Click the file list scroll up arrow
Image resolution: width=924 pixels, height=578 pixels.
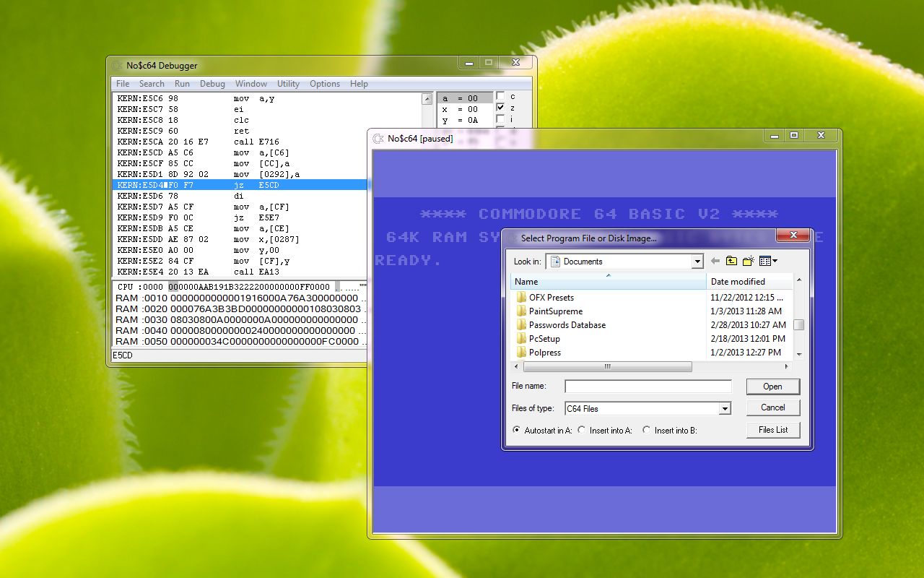(x=798, y=280)
